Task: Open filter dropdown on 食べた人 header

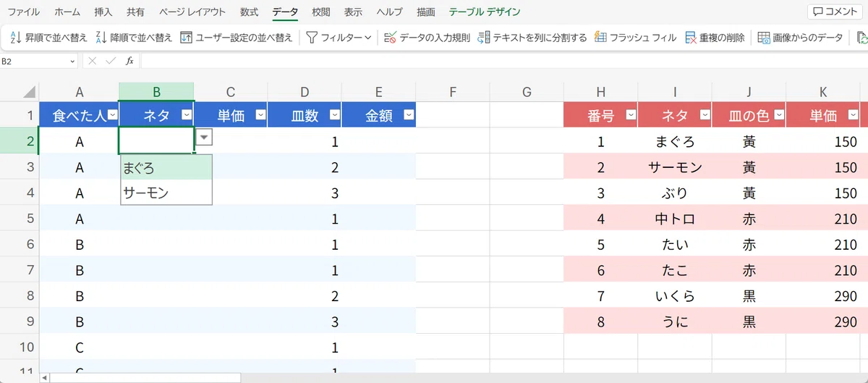Action: click(x=112, y=114)
